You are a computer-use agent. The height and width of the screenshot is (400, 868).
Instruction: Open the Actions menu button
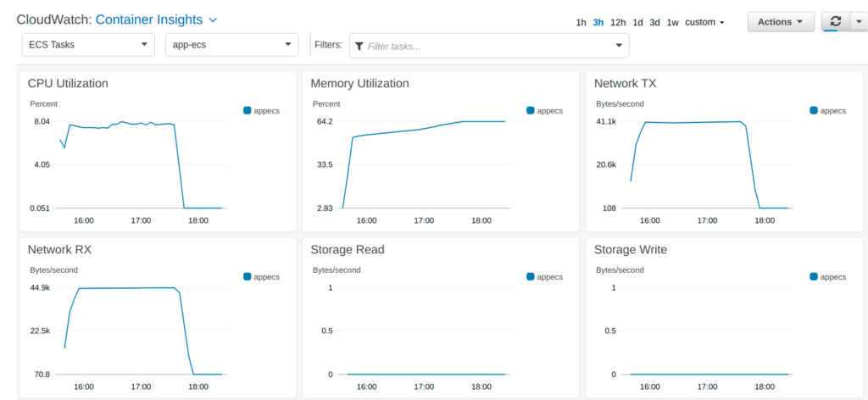point(780,22)
